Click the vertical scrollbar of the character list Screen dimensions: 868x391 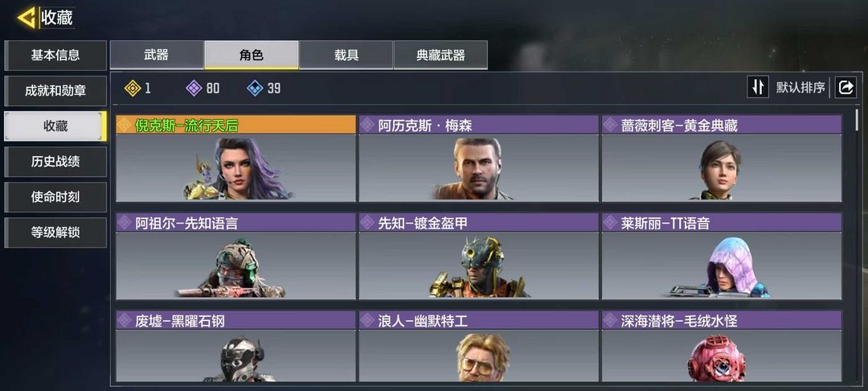point(858,120)
